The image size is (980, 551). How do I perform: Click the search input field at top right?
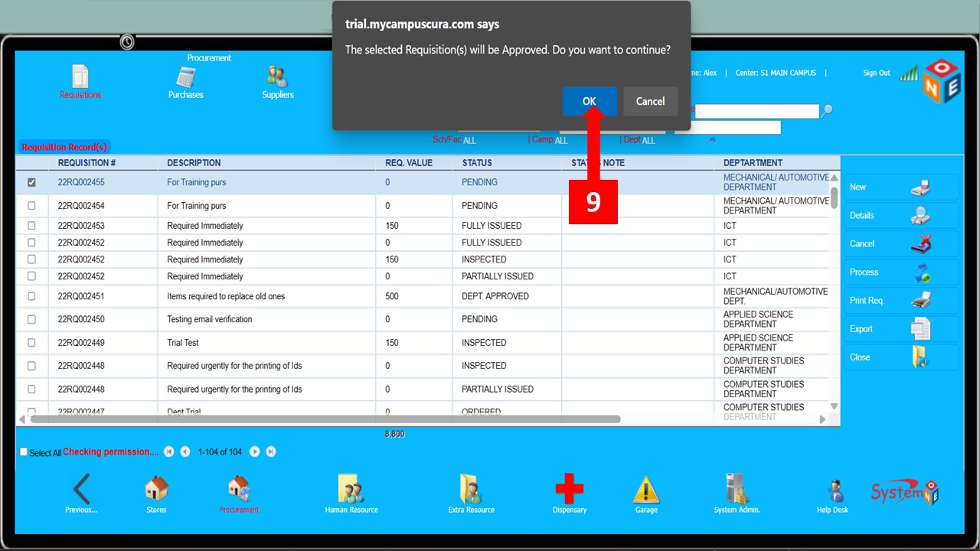pos(756,112)
